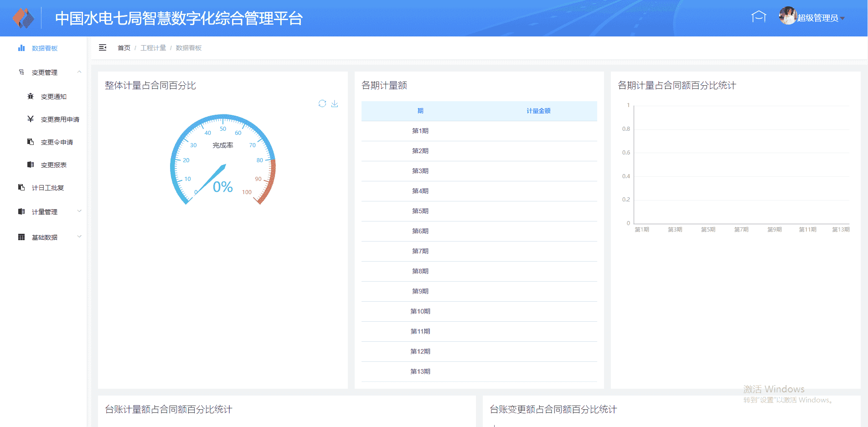
Task: Click the 首页 breadcrumb link
Action: tap(124, 48)
